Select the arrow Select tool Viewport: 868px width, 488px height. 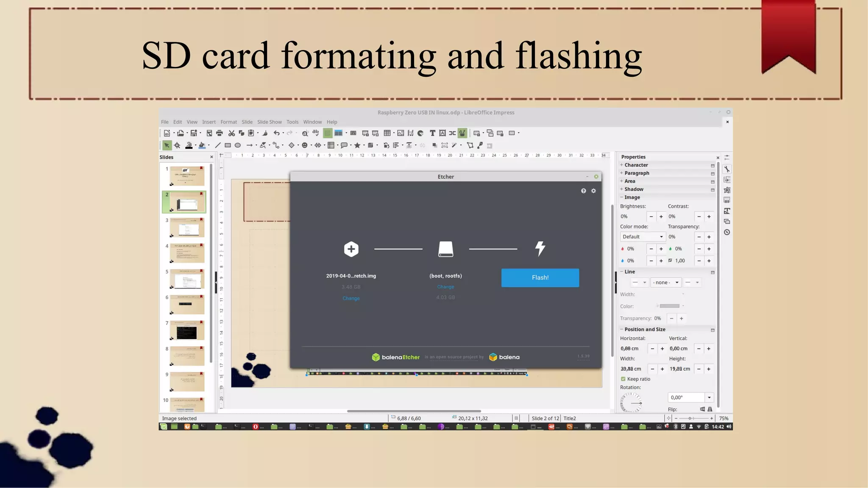pos(167,145)
